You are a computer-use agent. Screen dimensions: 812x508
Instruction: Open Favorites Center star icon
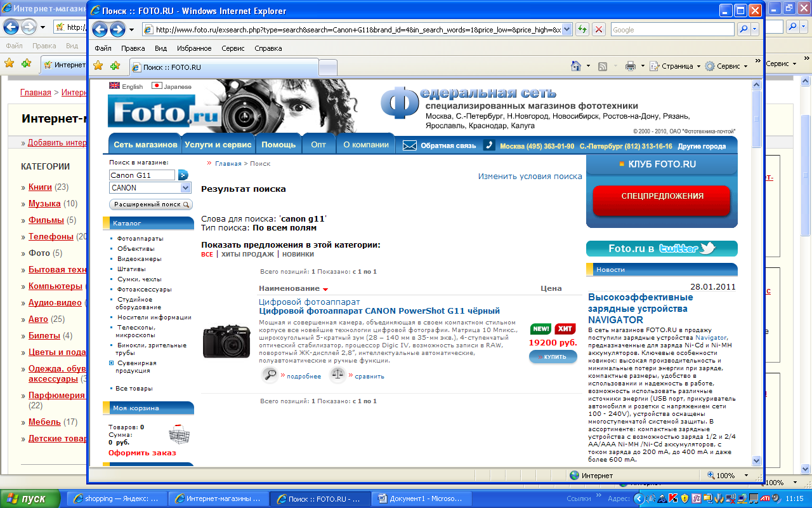pyautogui.click(x=98, y=65)
